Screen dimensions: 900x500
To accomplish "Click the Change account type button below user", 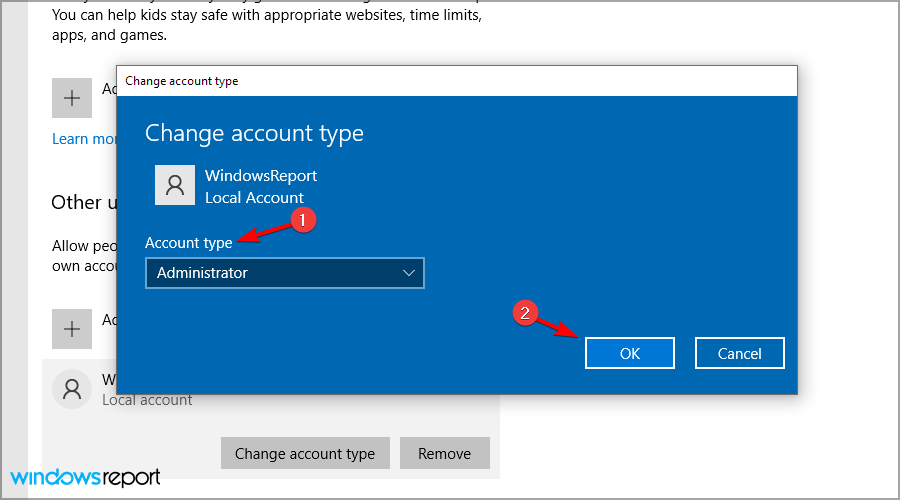I will 304,453.
